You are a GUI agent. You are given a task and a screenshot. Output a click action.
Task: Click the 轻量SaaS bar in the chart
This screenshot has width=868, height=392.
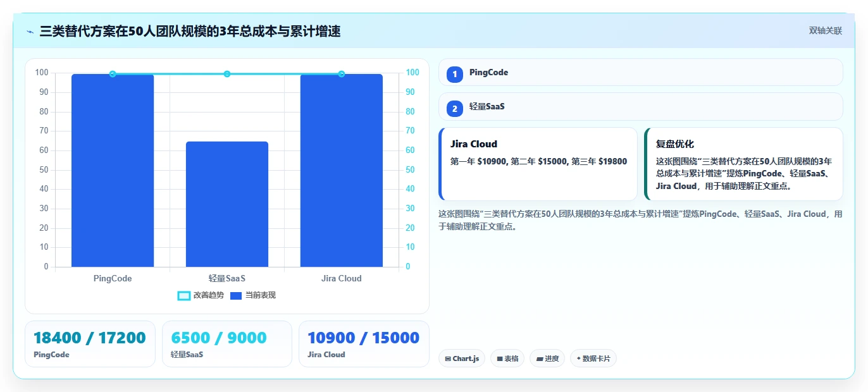[x=227, y=204]
